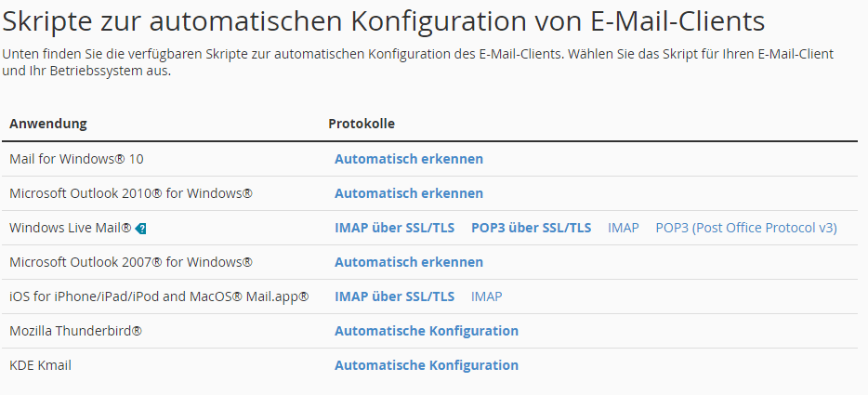
Task: Choose IMAP über SSL/TLS for Windows Live Mail
Action: (394, 228)
